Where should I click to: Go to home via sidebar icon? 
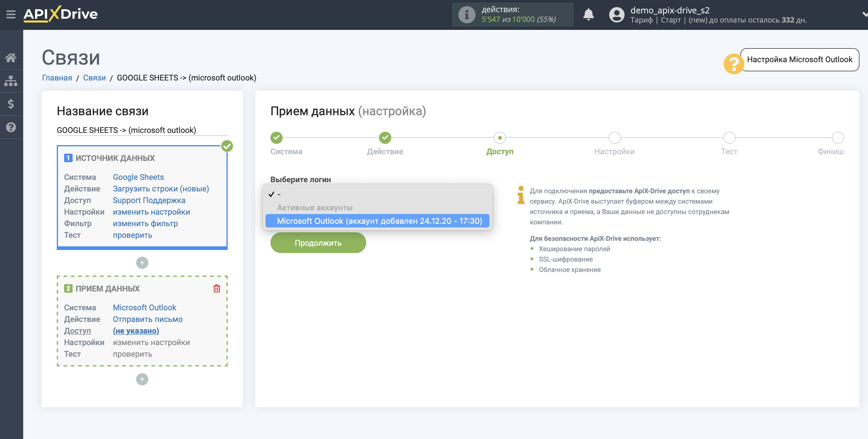click(11, 58)
